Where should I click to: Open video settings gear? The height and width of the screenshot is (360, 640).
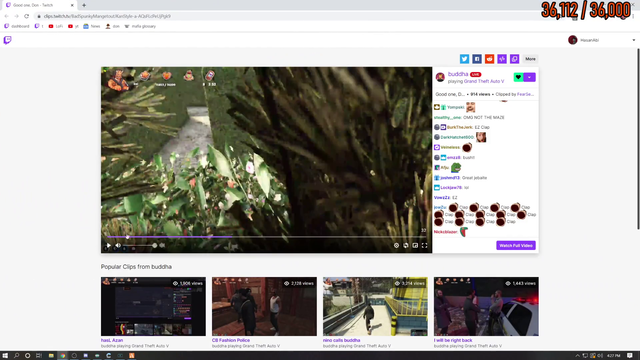coord(396,245)
